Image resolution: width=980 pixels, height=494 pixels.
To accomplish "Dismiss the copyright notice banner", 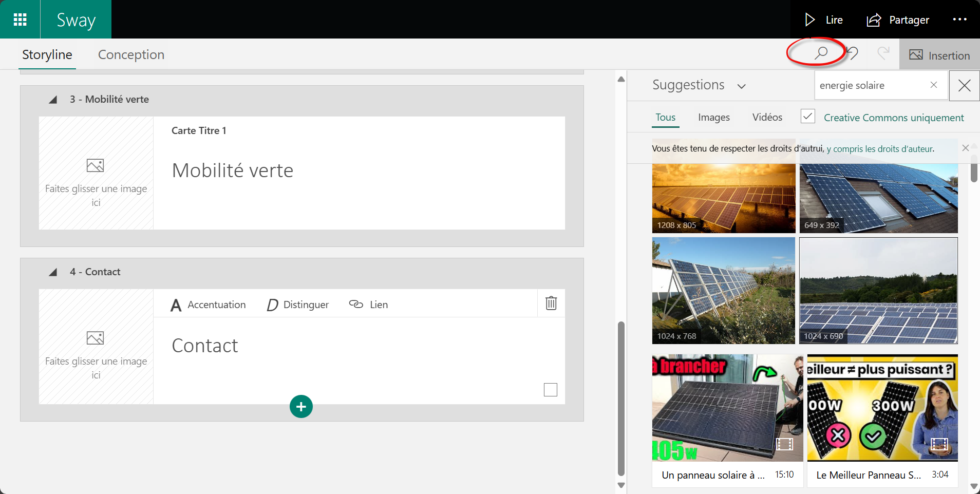I will (965, 148).
